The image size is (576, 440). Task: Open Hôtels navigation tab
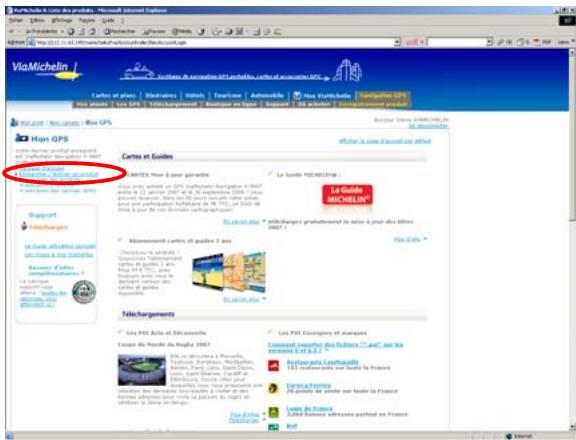coord(195,95)
